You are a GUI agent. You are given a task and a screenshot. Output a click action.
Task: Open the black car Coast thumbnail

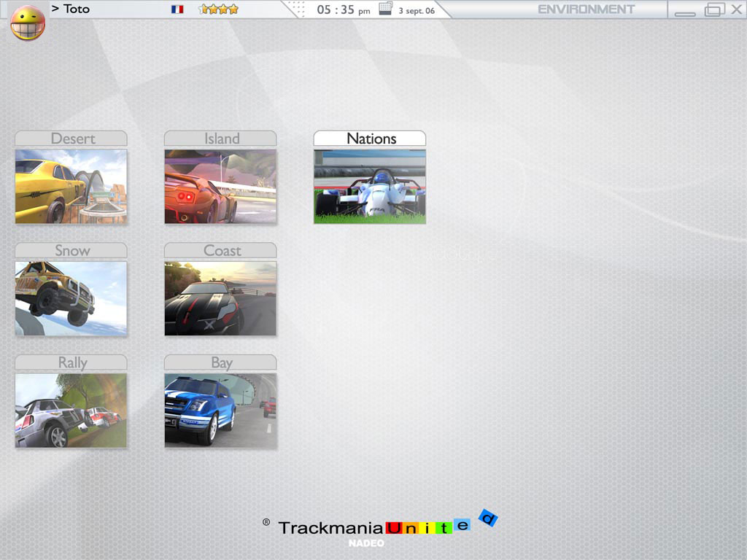[x=220, y=299]
